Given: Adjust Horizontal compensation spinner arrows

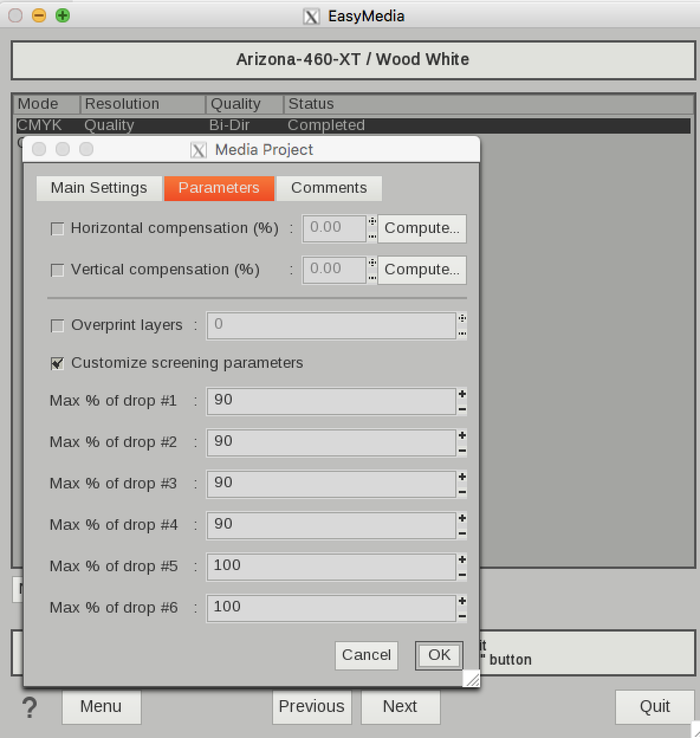Looking at the screenshot, I should [x=372, y=228].
